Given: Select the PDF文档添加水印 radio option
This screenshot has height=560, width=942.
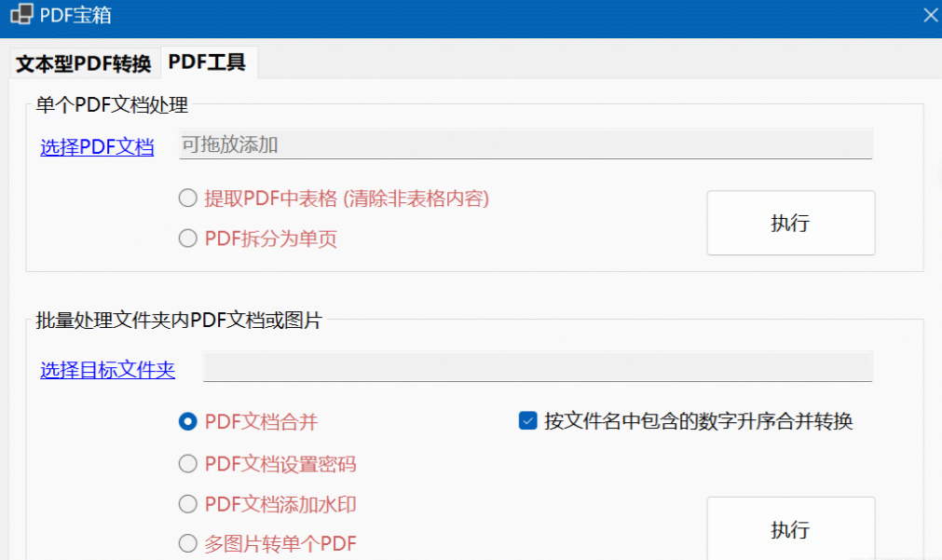Looking at the screenshot, I should [187, 503].
